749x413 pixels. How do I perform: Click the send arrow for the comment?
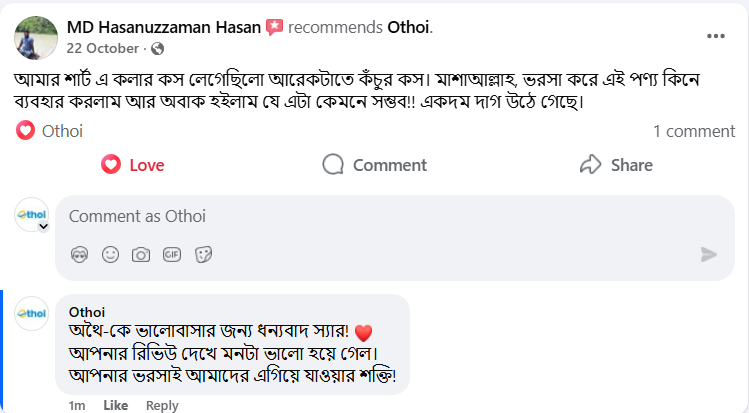coord(709,254)
